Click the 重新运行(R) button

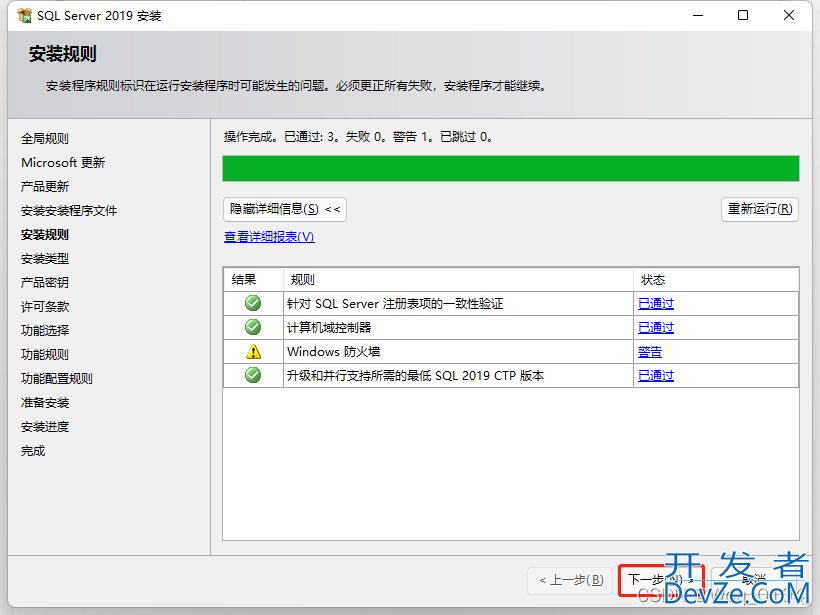pos(760,209)
